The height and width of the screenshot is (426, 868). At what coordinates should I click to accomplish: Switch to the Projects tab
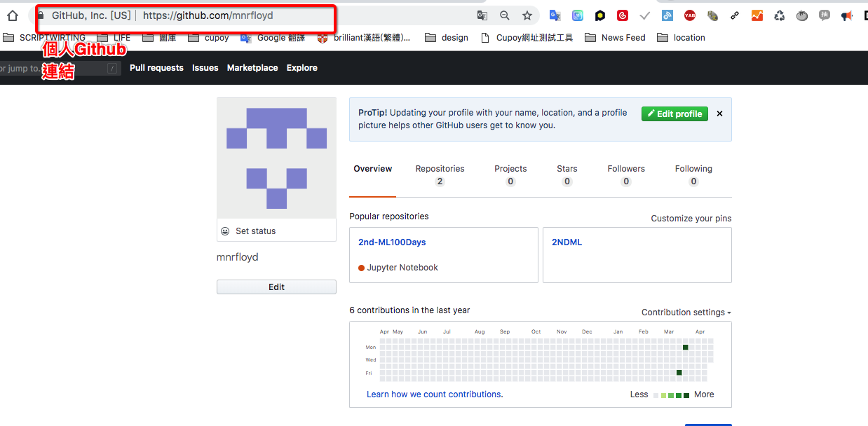pyautogui.click(x=510, y=174)
